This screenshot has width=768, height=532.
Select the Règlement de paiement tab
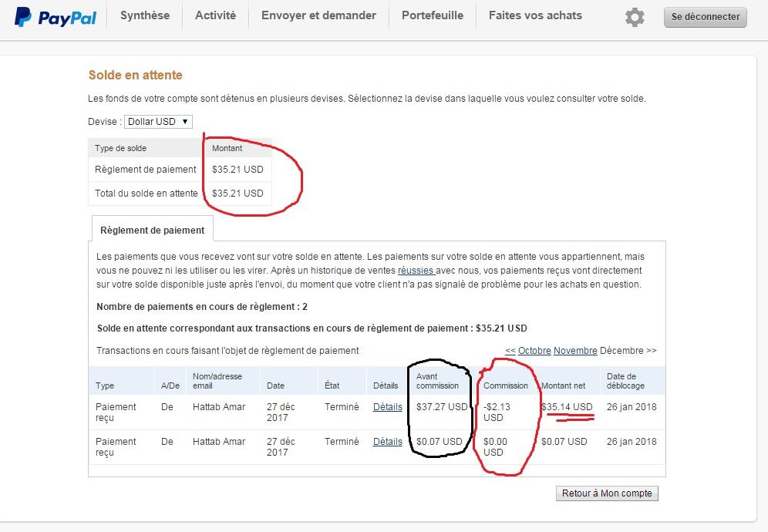tap(153, 230)
